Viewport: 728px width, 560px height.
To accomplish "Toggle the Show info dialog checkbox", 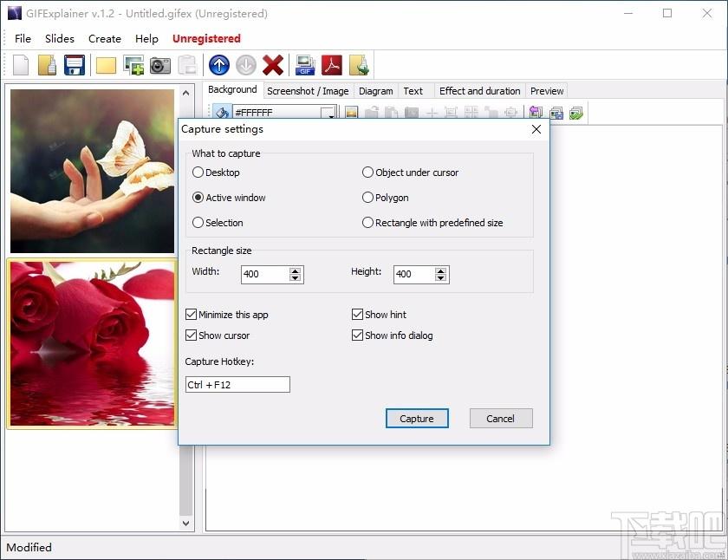I will [x=357, y=335].
